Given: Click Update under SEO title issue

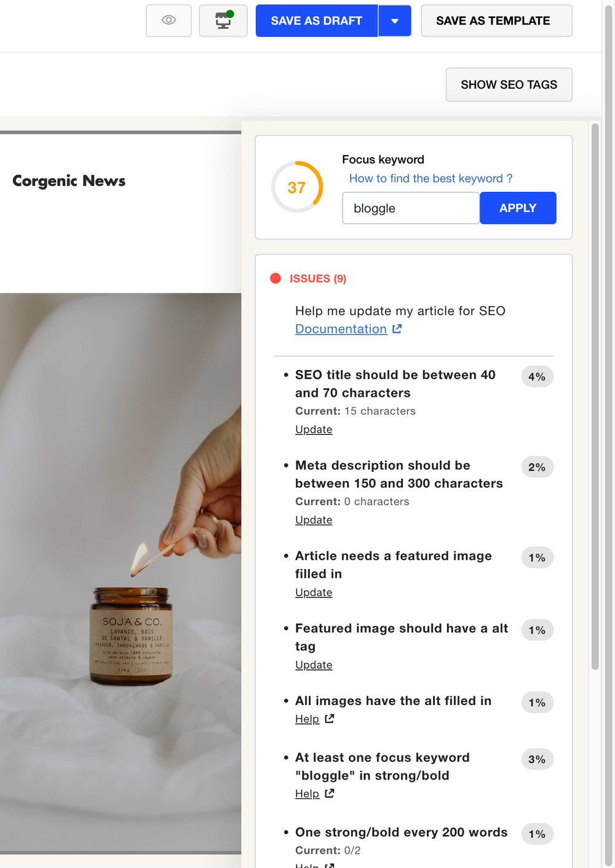Looking at the screenshot, I should tap(314, 429).
